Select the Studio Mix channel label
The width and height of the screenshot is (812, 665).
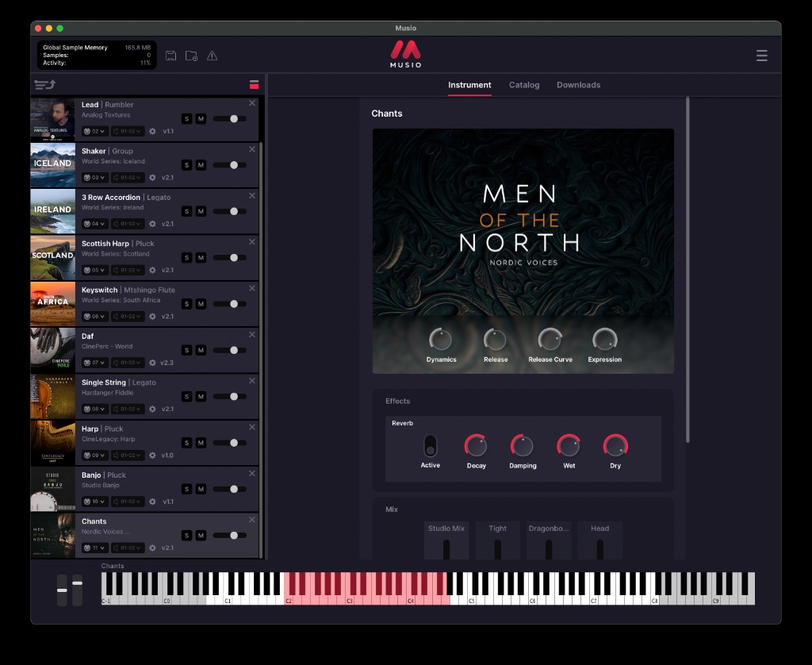point(446,529)
